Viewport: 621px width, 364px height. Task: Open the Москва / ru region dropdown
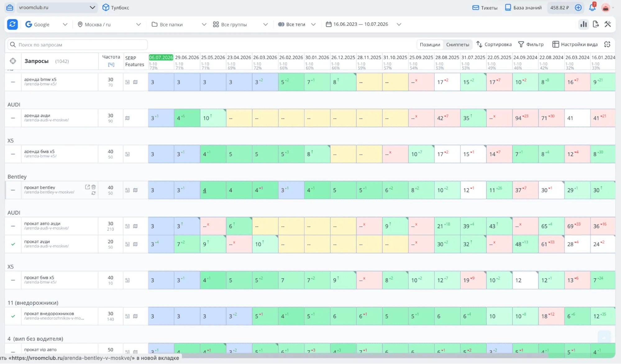pos(109,24)
